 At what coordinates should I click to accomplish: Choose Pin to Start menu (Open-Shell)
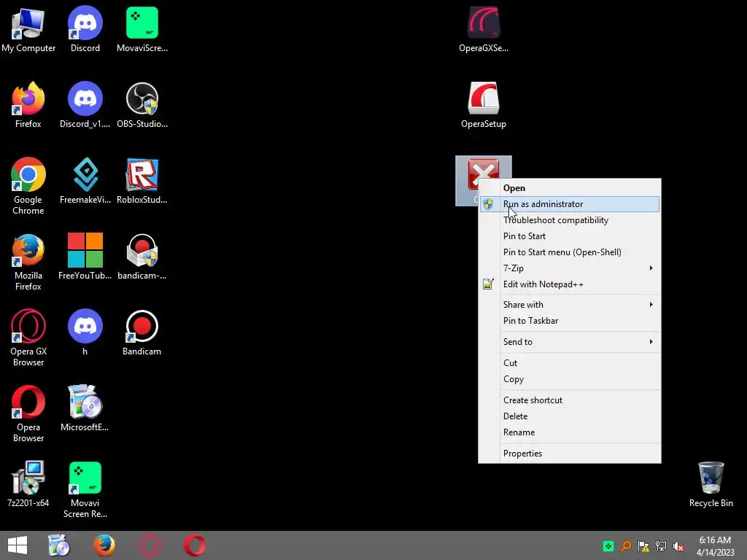[x=569, y=252]
